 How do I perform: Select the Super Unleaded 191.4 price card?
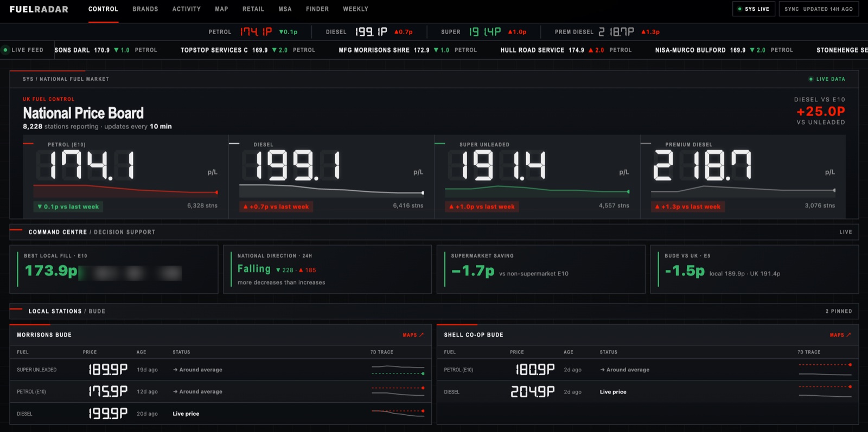pos(538,177)
